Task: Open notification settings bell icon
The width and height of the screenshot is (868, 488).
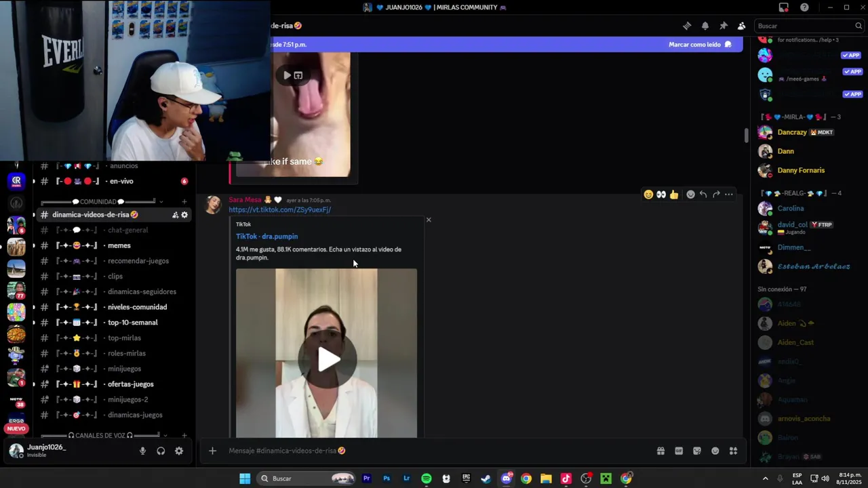Action: coord(705,26)
